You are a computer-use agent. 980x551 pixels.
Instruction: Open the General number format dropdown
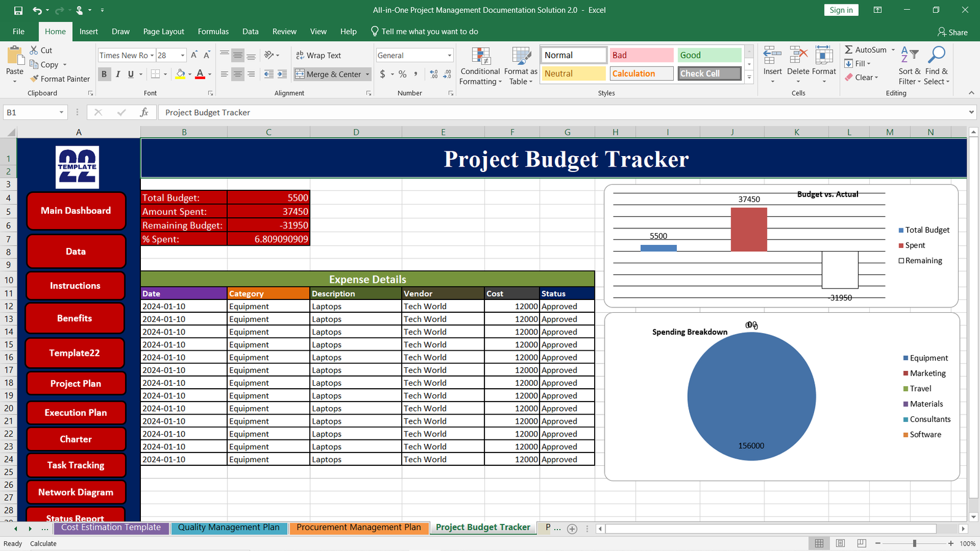click(450, 55)
